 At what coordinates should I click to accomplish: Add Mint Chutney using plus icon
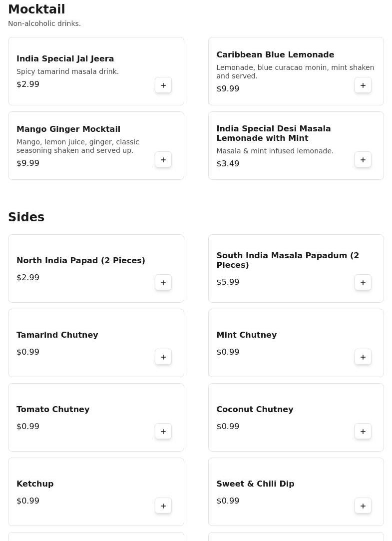[363, 357]
